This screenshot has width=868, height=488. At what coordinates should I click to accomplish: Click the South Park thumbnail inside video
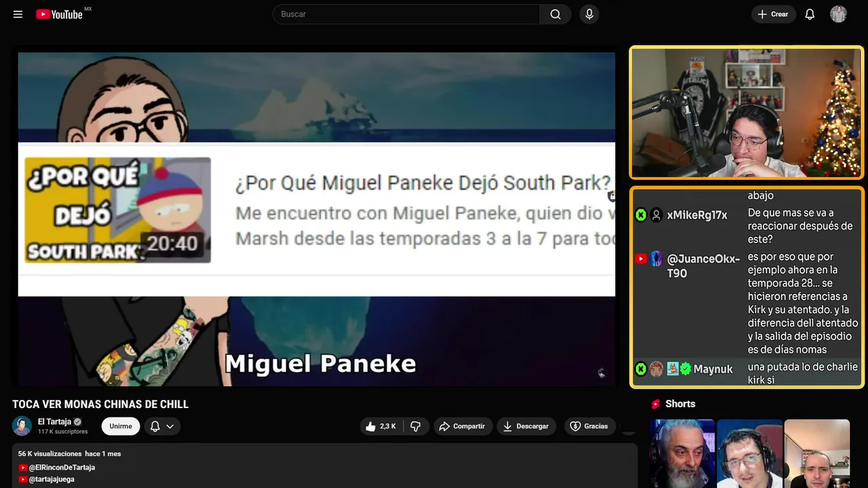(x=118, y=210)
